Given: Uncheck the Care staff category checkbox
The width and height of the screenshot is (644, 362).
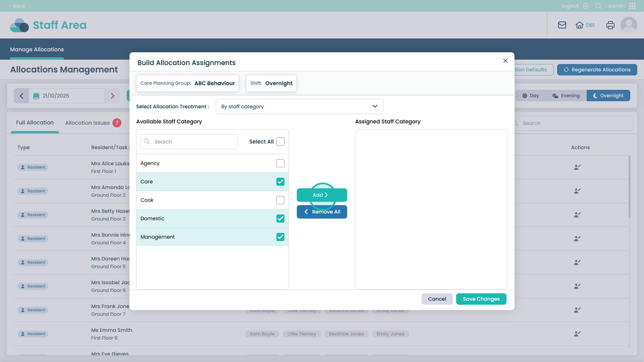Looking at the screenshot, I should click(280, 182).
